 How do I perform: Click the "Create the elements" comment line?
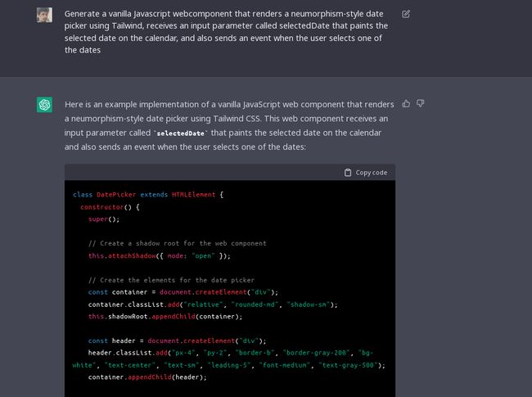click(x=171, y=280)
